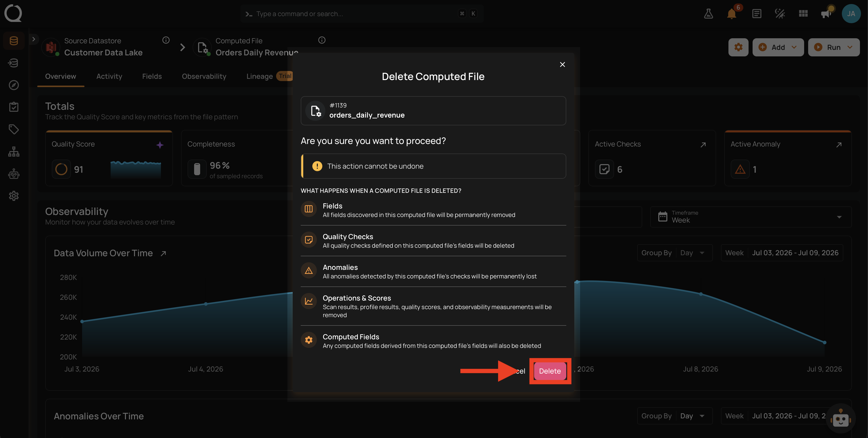The height and width of the screenshot is (438, 868).
Task: Close the Delete Computed File dialog
Action: coord(562,64)
